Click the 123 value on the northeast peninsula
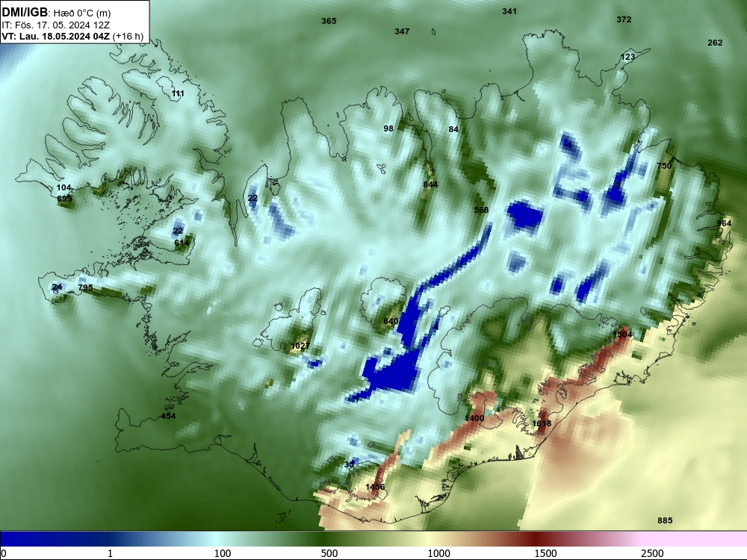The image size is (747, 560). click(628, 57)
